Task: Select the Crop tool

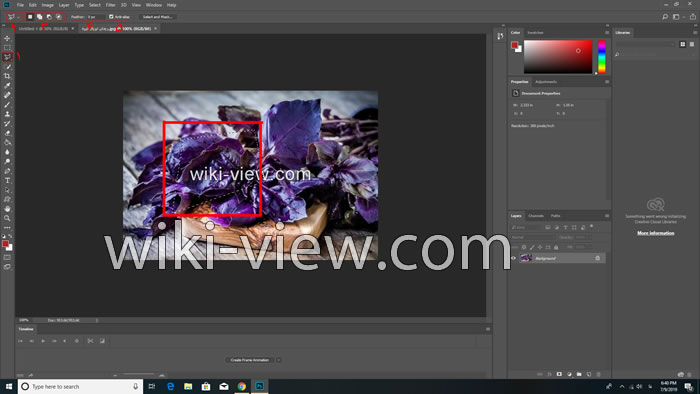Action: [7, 76]
